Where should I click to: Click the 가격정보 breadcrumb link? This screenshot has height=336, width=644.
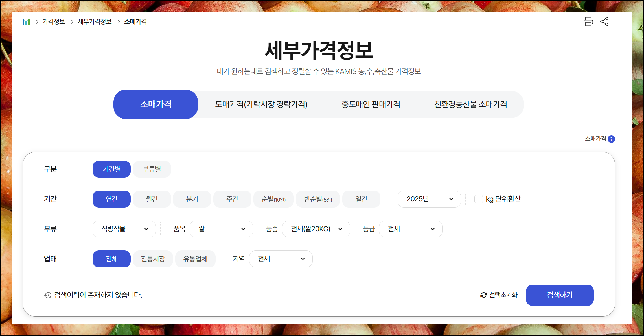(54, 22)
